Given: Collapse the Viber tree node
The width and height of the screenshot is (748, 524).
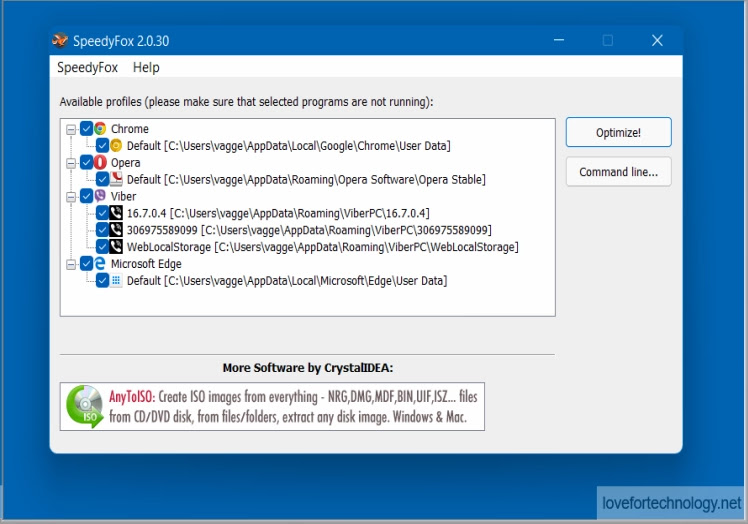Looking at the screenshot, I should tap(71, 197).
